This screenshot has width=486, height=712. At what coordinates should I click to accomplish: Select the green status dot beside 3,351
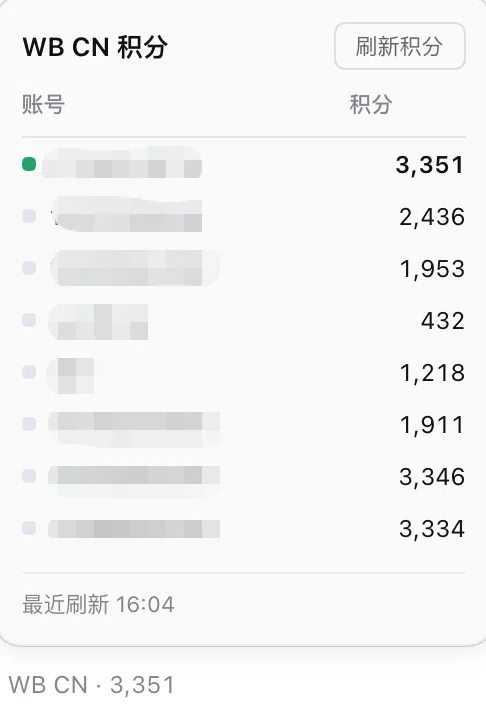click(29, 164)
